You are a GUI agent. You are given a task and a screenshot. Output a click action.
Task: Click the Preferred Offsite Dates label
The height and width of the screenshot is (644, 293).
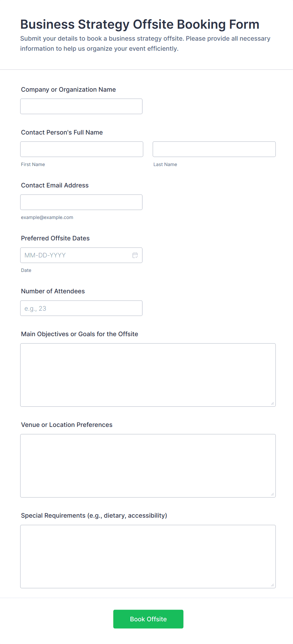[x=55, y=238]
